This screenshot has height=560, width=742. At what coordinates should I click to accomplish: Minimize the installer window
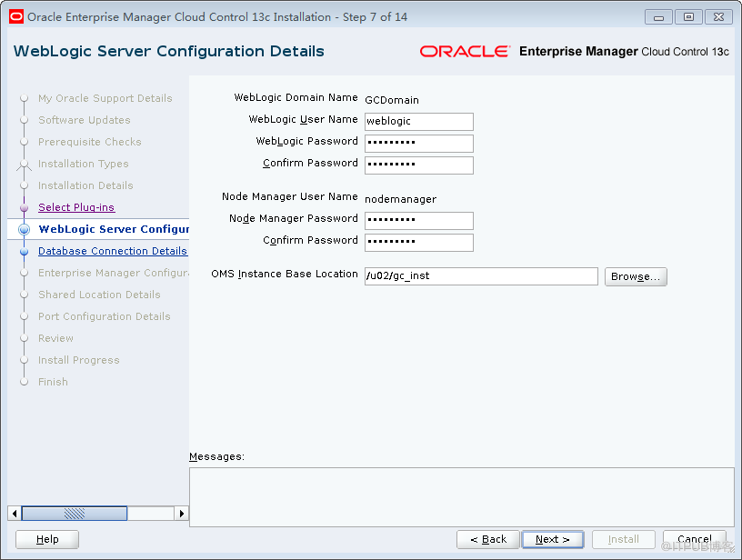658,17
